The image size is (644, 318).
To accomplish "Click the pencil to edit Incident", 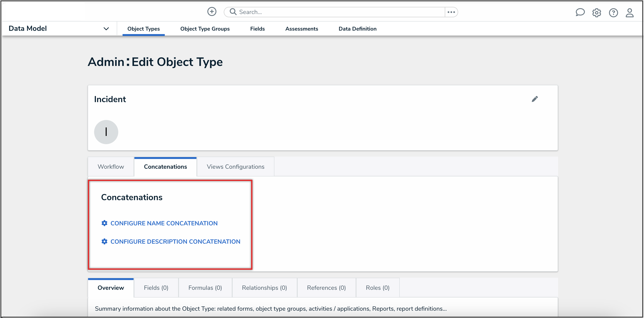I will click(535, 99).
